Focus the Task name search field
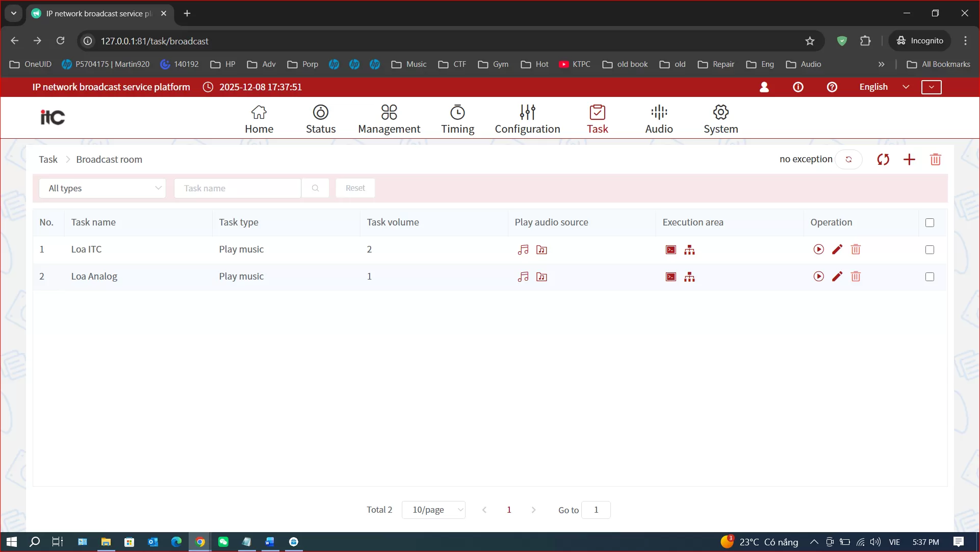The height and width of the screenshot is (552, 980). tap(238, 188)
